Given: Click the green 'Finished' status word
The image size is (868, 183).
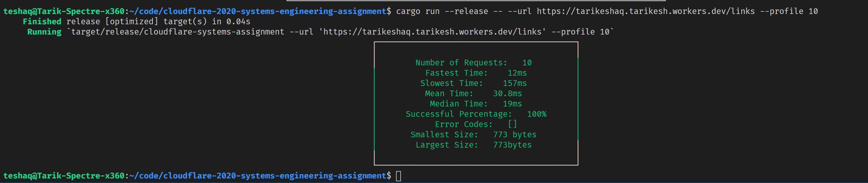Looking at the screenshot, I should (x=42, y=22).
